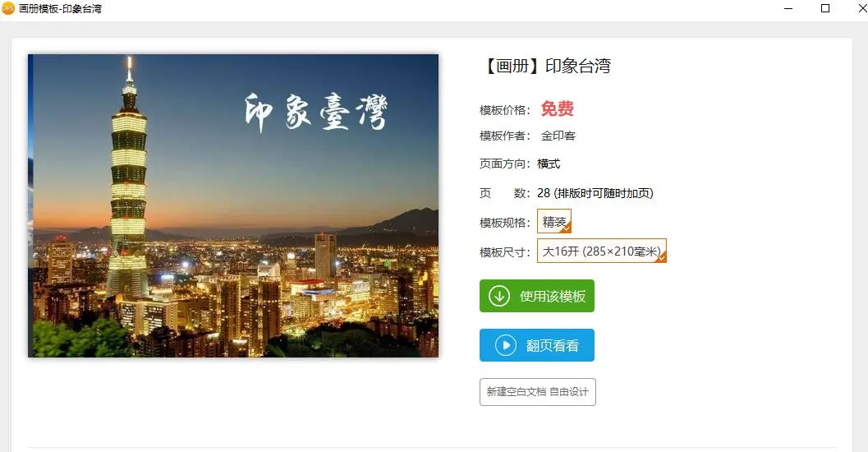Click the DPS app logo in title bar
The image size is (868, 452).
(x=7, y=8)
